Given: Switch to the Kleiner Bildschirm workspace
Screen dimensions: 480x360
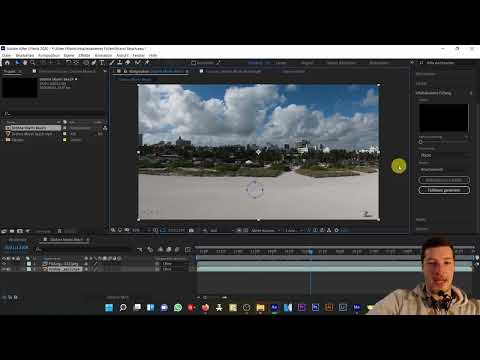Looking at the screenshot, I should point(341,63).
